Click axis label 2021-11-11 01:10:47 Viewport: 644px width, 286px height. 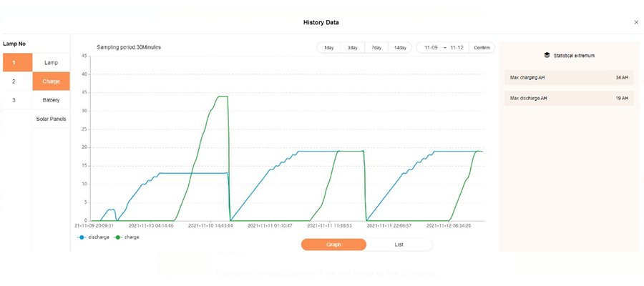point(270,226)
